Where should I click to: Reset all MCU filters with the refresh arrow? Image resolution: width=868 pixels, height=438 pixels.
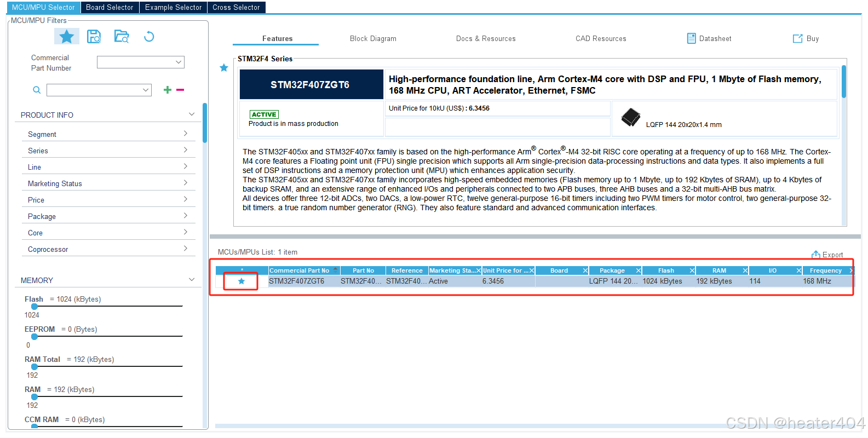coord(149,37)
